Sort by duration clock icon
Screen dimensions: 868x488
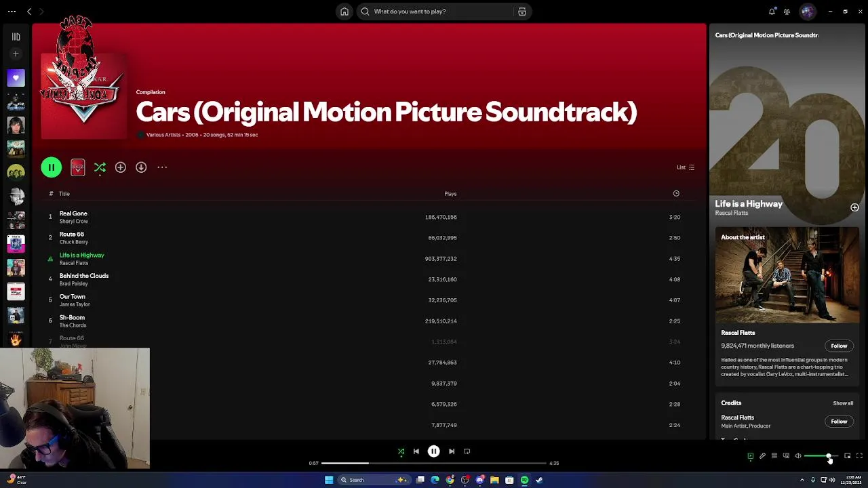tap(676, 194)
